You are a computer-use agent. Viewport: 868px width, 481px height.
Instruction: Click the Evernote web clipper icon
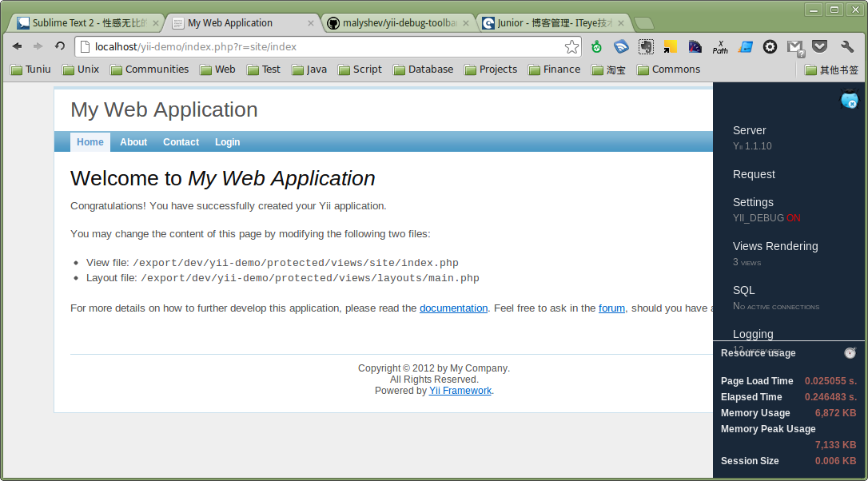[x=646, y=47]
